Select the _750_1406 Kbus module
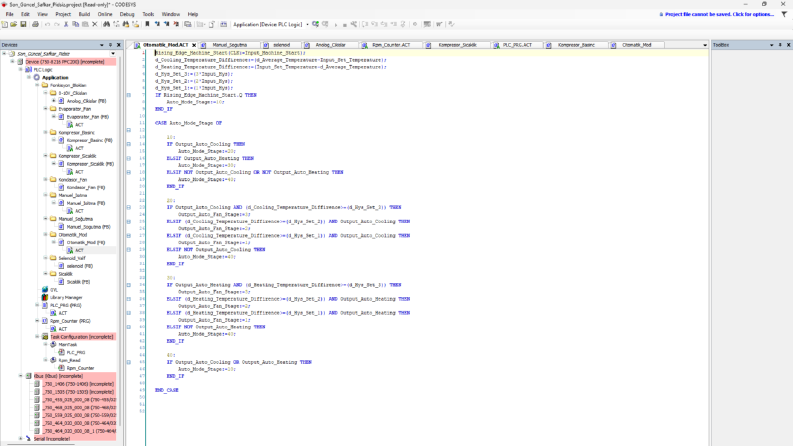Viewport: 793px width, 446px height. [78, 384]
